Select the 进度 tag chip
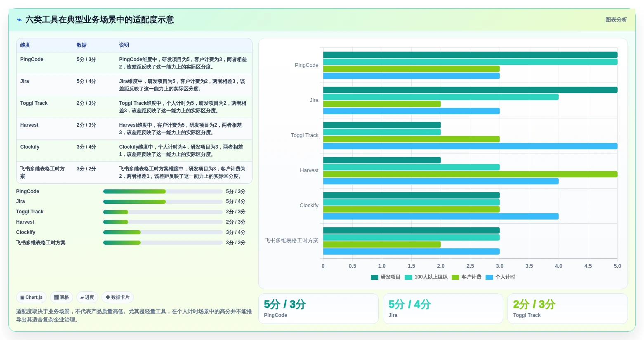The image size is (644, 340). 87,297
